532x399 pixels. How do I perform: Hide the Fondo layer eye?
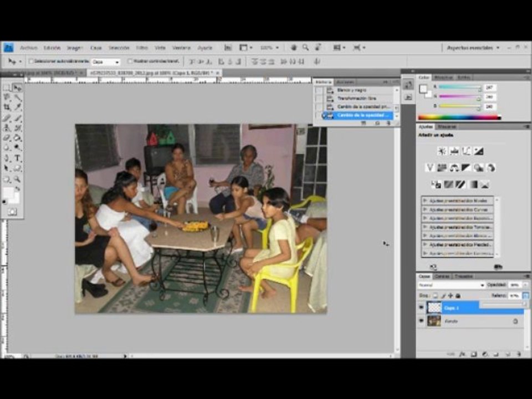tap(421, 321)
